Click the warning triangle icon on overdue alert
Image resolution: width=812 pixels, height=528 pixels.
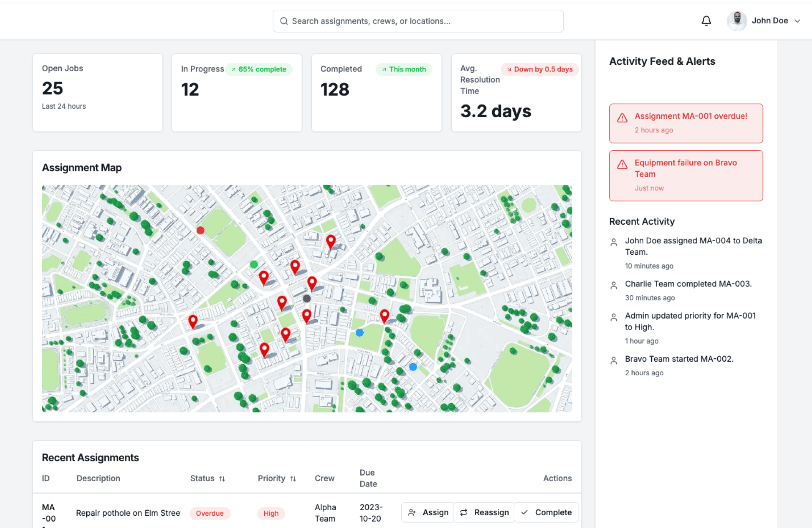(622, 118)
